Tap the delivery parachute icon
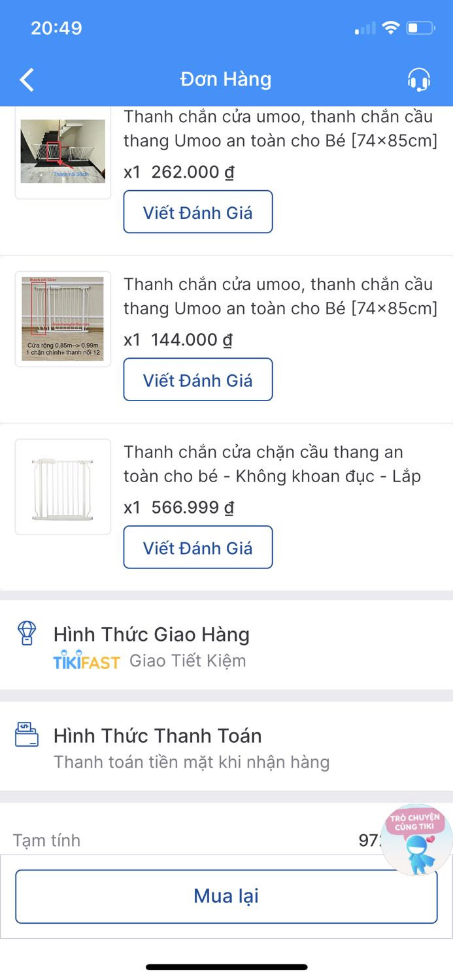Image resolution: width=453 pixels, height=980 pixels. 26,634
